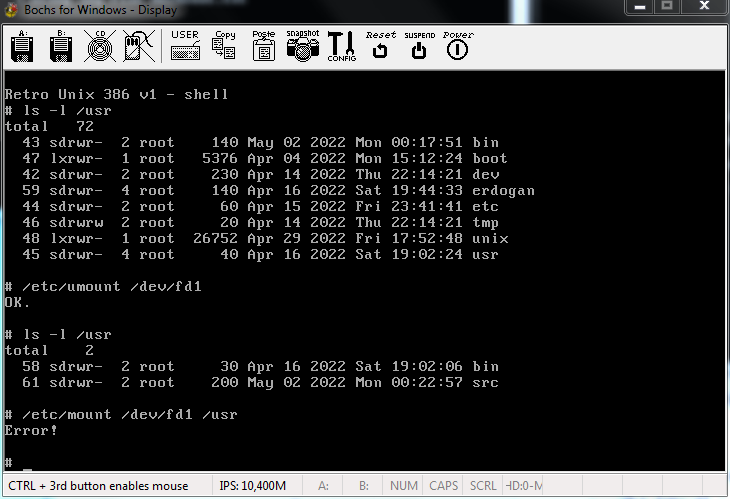Viewport: 730px width, 499px height.
Task: Click the floppy A: drive icon
Action: click(x=22, y=47)
